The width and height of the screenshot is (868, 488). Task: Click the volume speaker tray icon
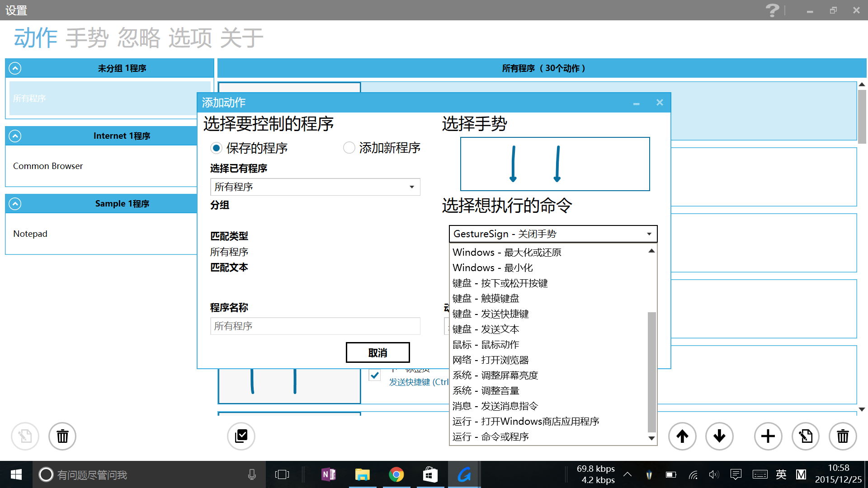[714, 474]
